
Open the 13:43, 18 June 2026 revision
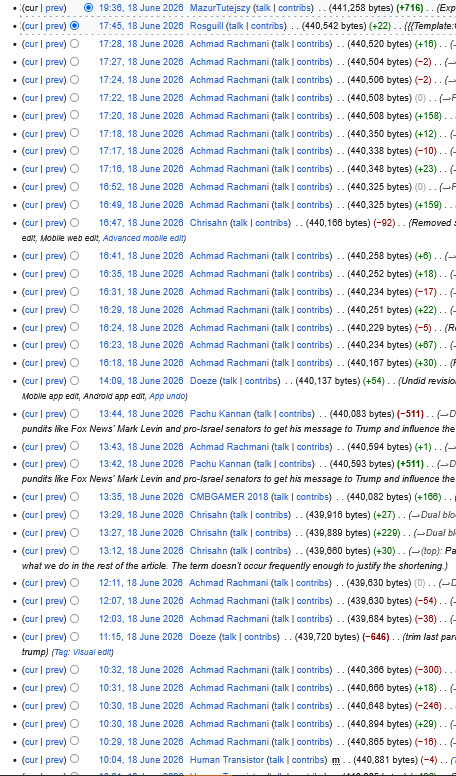[x=141, y=446]
